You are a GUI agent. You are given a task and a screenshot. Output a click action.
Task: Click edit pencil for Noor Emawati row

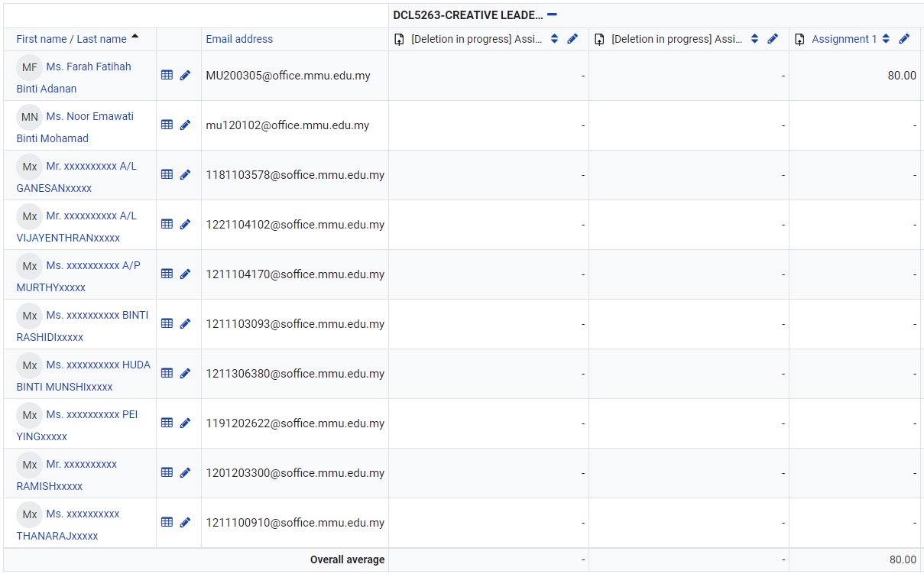pyautogui.click(x=185, y=125)
